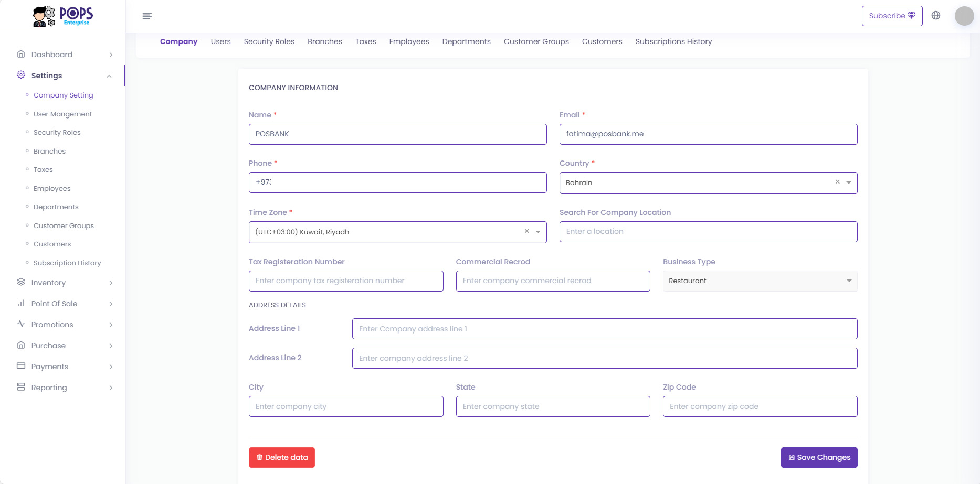The width and height of the screenshot is (980, 484).
Task: Select Security Roles in the sidebar
Action: point(57,132)
